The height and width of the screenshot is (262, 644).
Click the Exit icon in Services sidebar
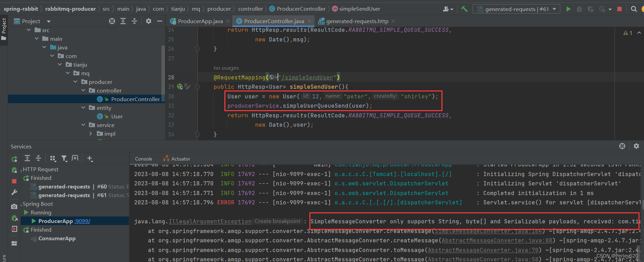(14, 229)
